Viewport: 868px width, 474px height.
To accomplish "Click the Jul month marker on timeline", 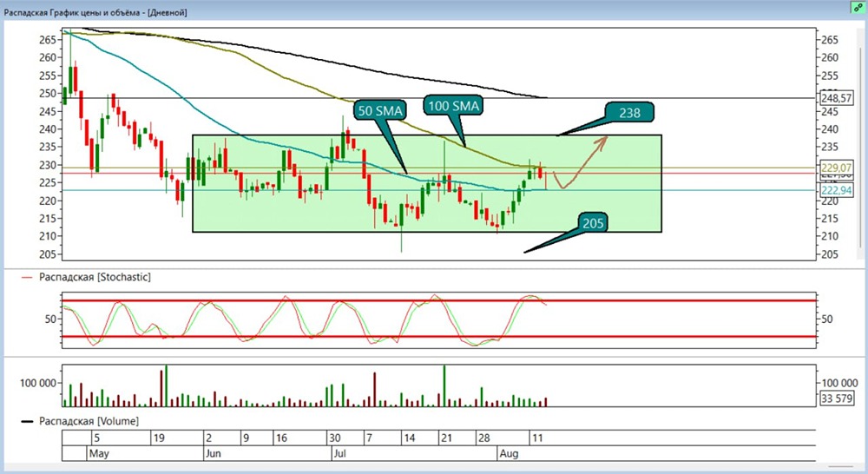I will pos(339,453).
